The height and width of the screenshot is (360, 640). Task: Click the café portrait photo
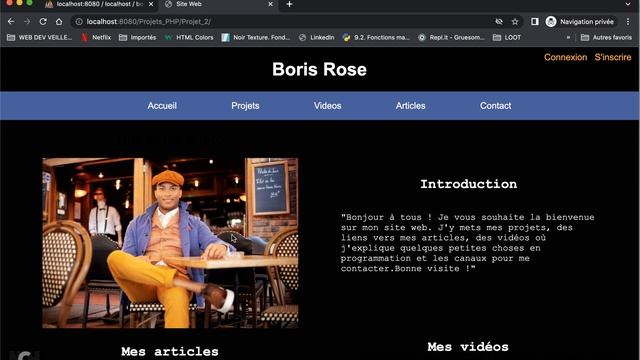[170, 243]
